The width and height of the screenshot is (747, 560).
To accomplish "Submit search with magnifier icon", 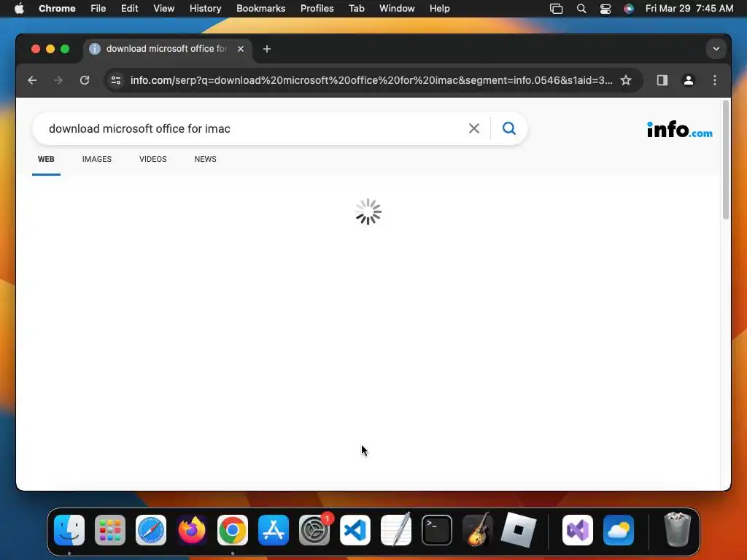I will (x=509, y=128).
